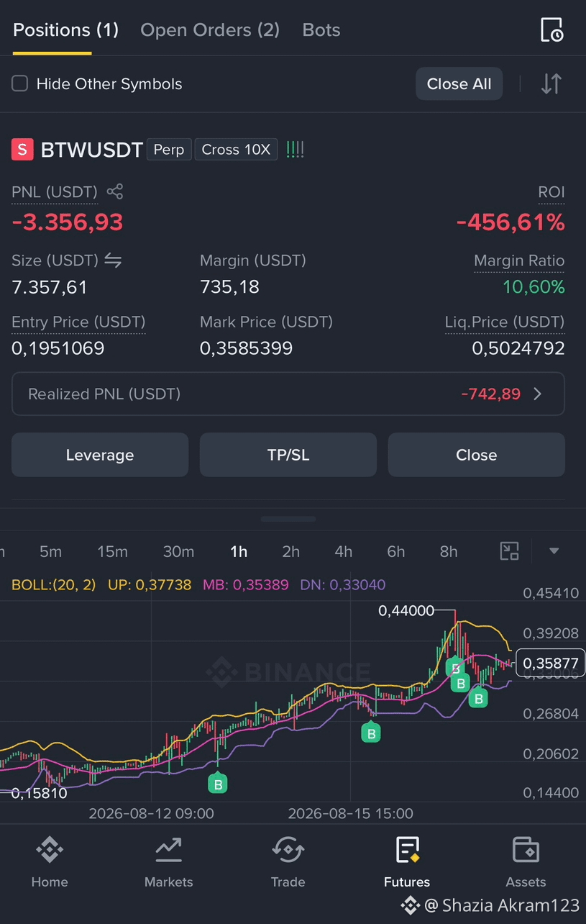The height and width of the screenshot is (924, 586).
Task: Open chart layout settings icon
Action: coord(510,551)
